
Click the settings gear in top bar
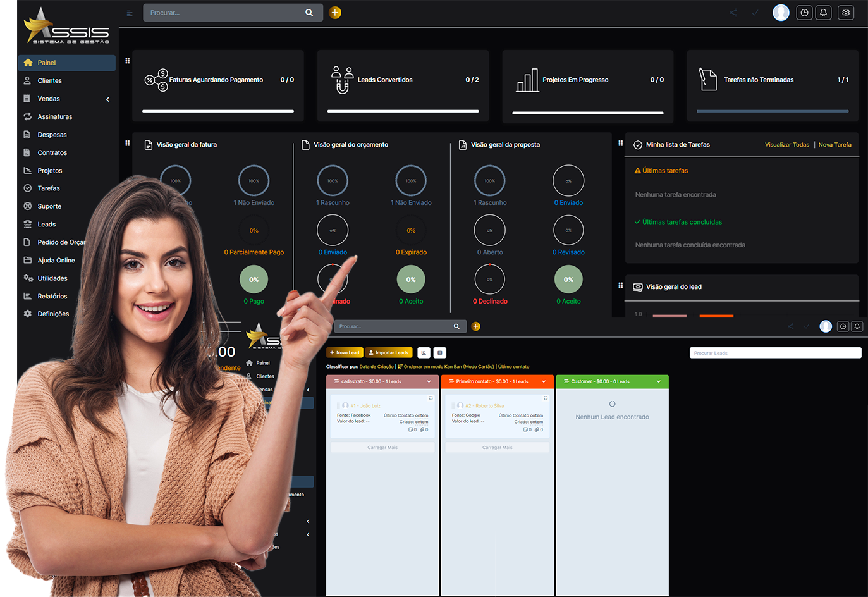pyautogui.click(x=846, y=13)
